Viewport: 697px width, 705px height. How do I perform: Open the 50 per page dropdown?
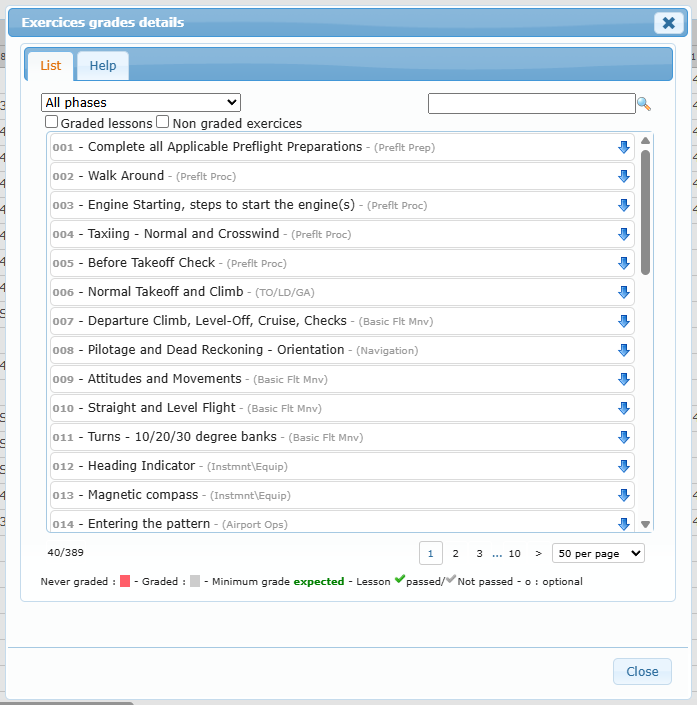(x=598, y=553)
